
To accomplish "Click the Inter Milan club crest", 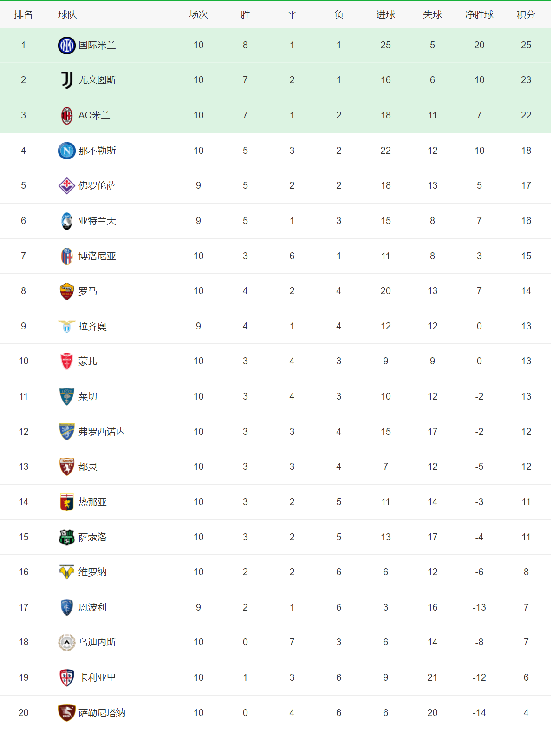I will (67, 45).
